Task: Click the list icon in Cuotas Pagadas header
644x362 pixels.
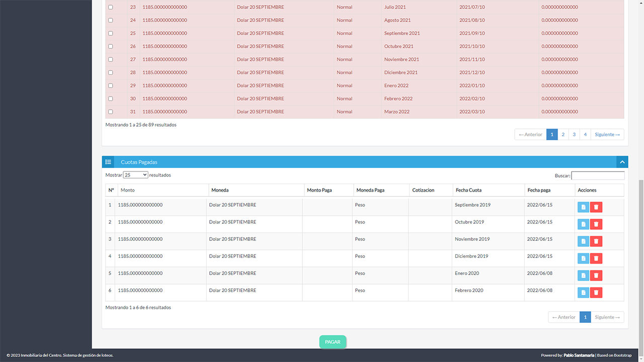Action: pos(108,162)
